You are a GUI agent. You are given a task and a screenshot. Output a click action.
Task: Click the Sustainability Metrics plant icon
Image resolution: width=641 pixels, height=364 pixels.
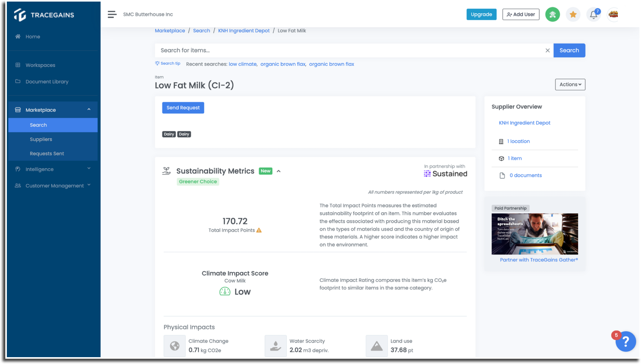166,171
